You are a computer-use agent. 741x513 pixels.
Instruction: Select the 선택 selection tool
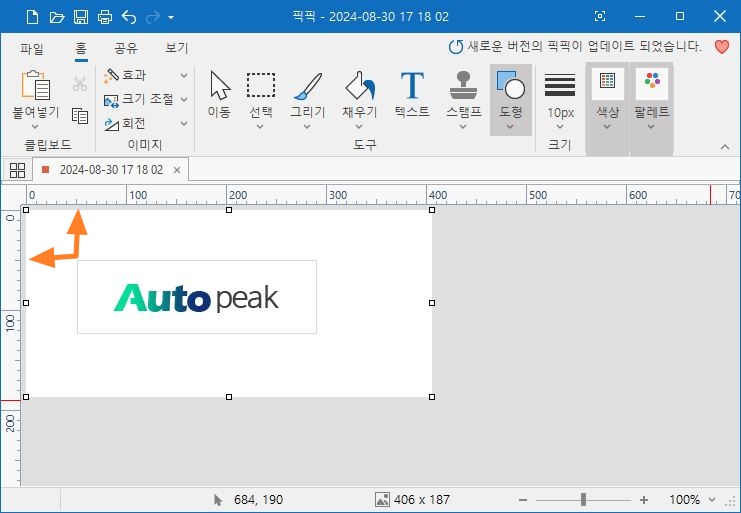coord(261,94)
